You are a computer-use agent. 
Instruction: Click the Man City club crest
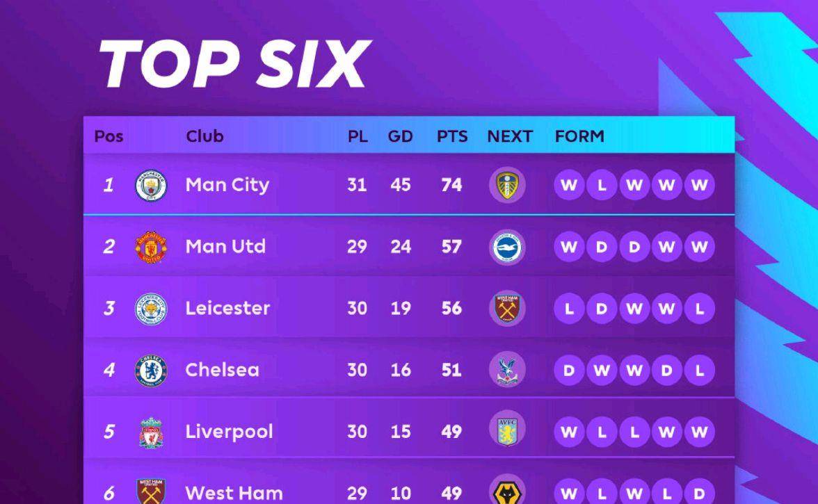(x=151, y=185)
